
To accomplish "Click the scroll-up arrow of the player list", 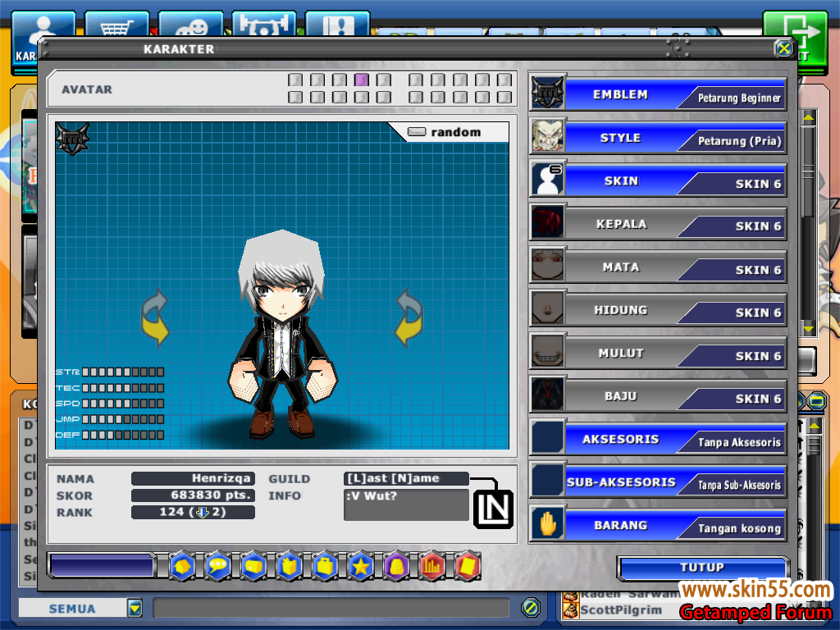I will pyautogui.click(x=815, y=426).
